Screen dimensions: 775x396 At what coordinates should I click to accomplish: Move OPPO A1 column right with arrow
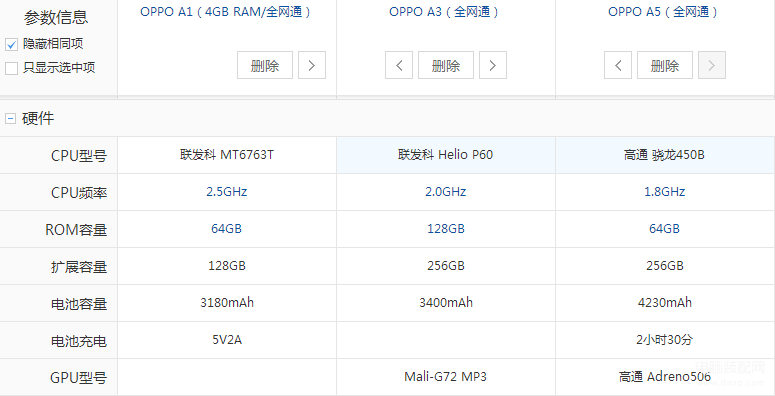tap(312, 65)
